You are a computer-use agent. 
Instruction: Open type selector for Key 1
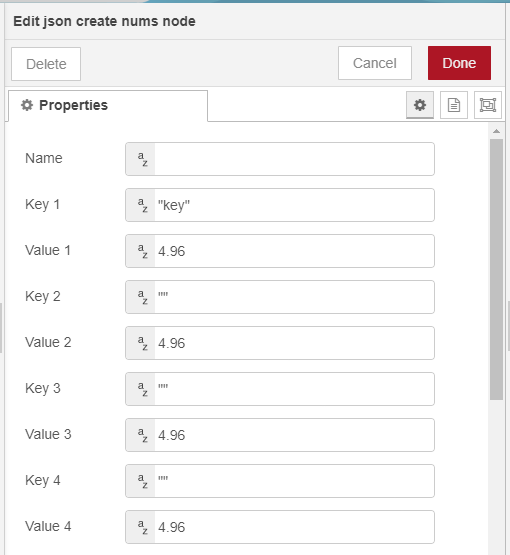141,205
